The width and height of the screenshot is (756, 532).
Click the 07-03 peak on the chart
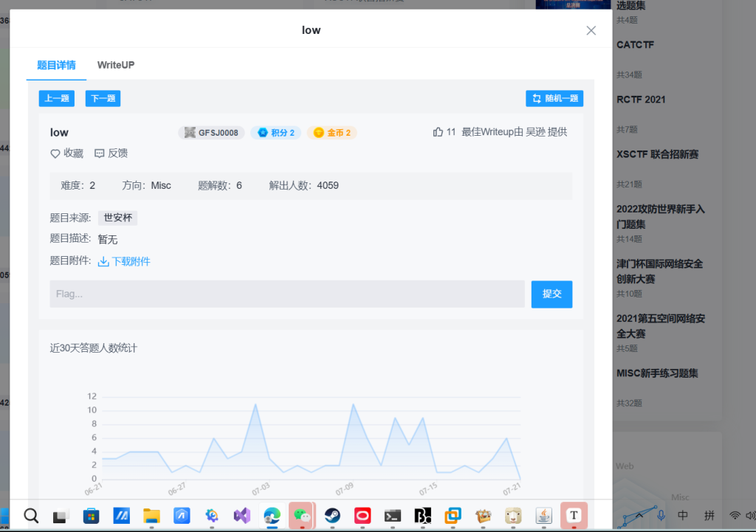pos(255,404)
